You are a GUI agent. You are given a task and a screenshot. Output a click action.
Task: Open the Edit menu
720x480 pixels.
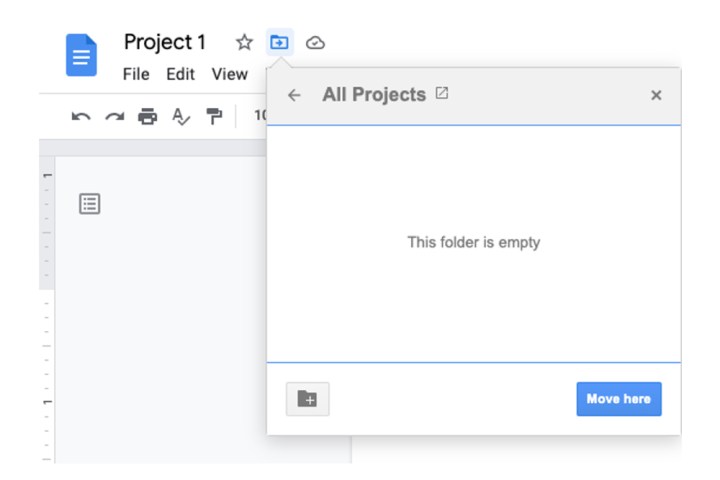click(x=180, y=74)
